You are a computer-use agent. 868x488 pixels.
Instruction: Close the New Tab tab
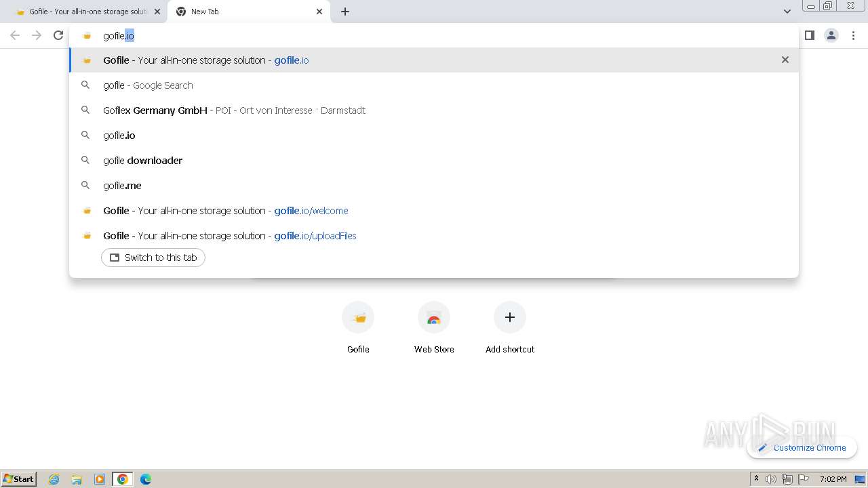[319, 12]
